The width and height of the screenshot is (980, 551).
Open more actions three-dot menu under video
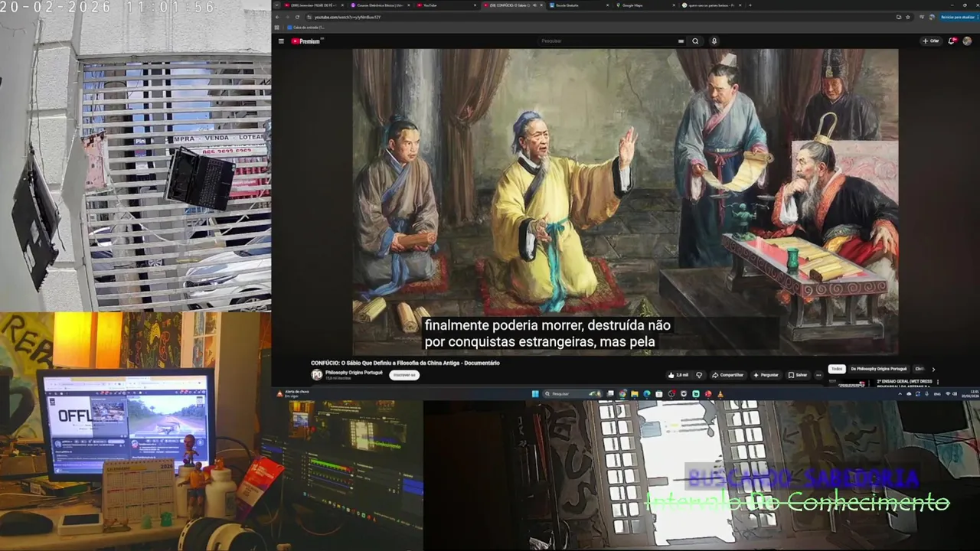click(x=818, y=375)
